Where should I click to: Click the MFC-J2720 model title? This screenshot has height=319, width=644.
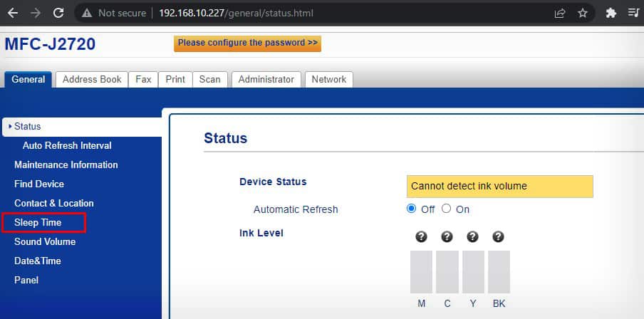(x=50, y=44)
